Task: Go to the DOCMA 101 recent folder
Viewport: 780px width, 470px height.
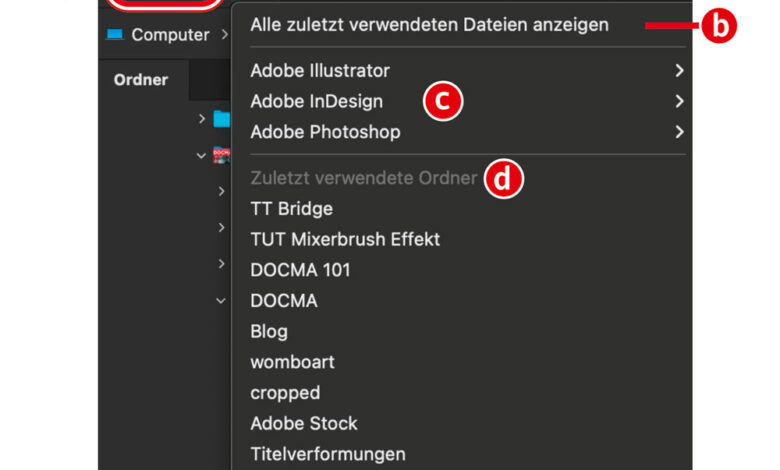Action: [300, 270]
